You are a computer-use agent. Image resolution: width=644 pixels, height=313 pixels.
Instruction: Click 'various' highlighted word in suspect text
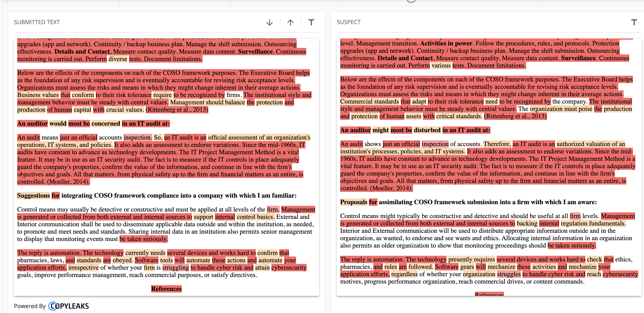tap(441, 65)
